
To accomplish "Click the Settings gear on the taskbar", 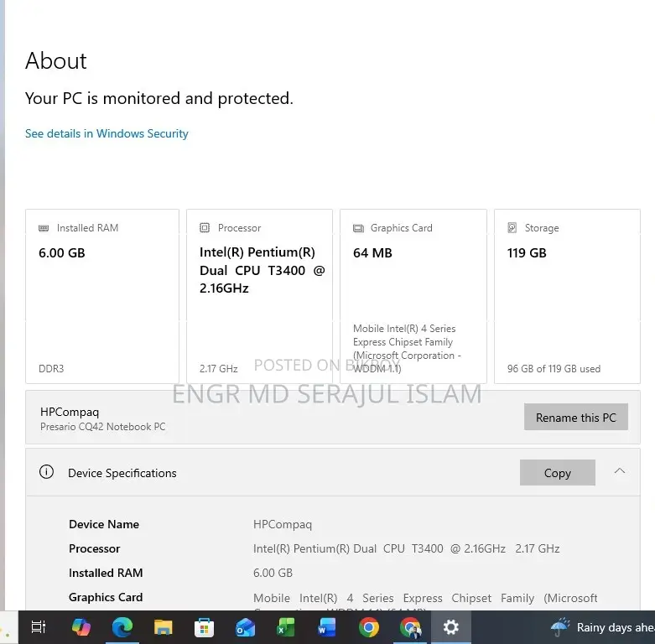I will 450,627.
